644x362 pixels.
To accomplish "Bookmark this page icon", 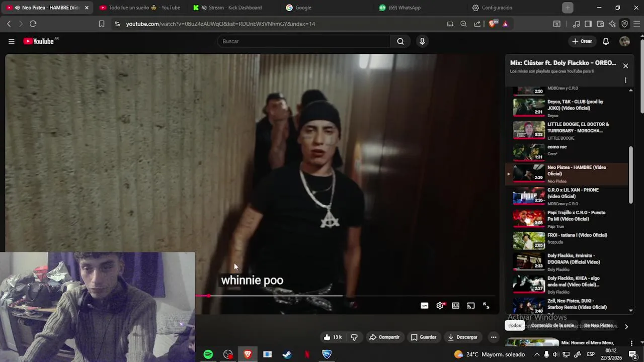I will pos(101,24).
